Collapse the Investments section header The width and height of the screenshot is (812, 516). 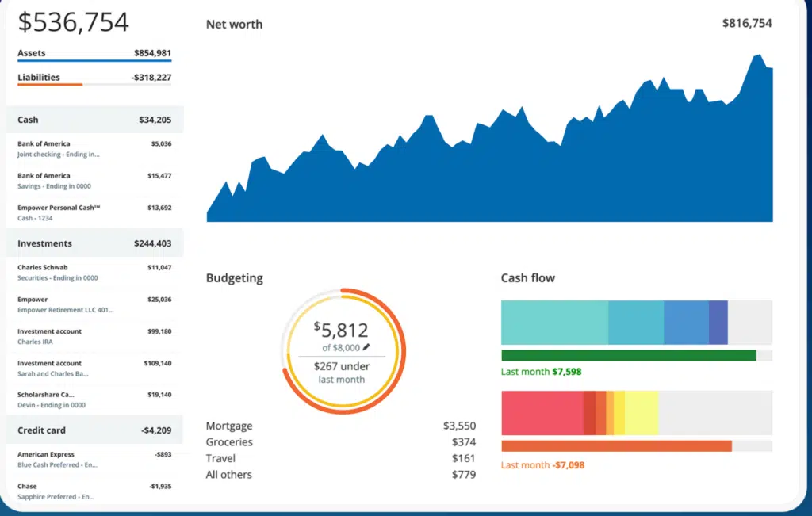point(94,243)
